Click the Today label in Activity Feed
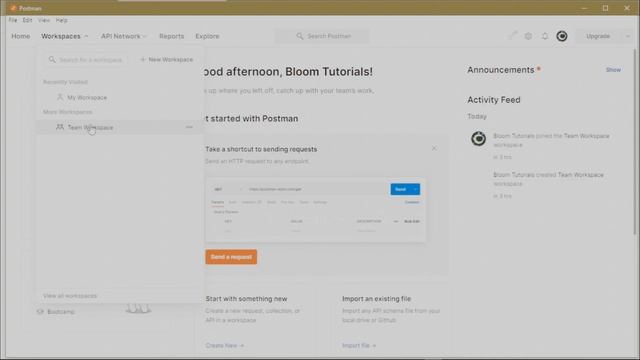 (x=477, y=116)
